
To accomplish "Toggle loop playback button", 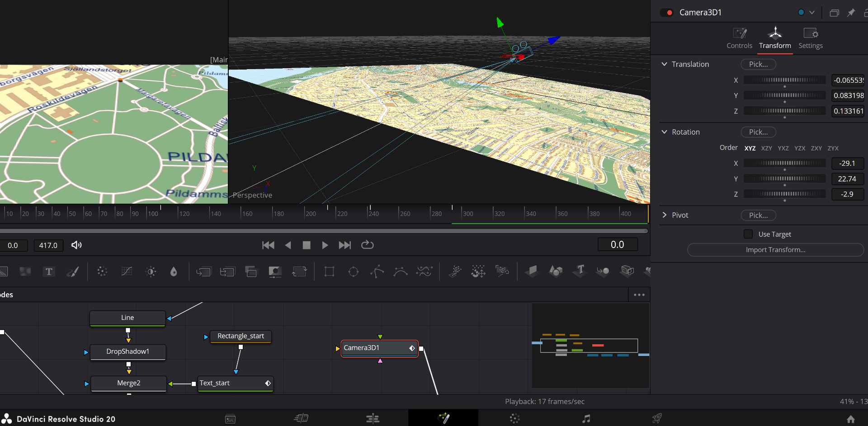I will pyautogui.click(x=367, y=245).
